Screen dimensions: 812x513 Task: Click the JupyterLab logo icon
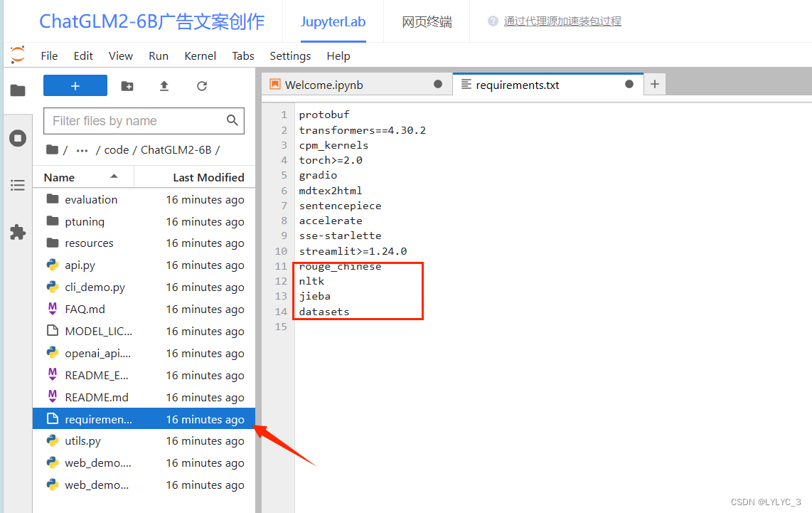pyautogui.click(x=18, y=55)
